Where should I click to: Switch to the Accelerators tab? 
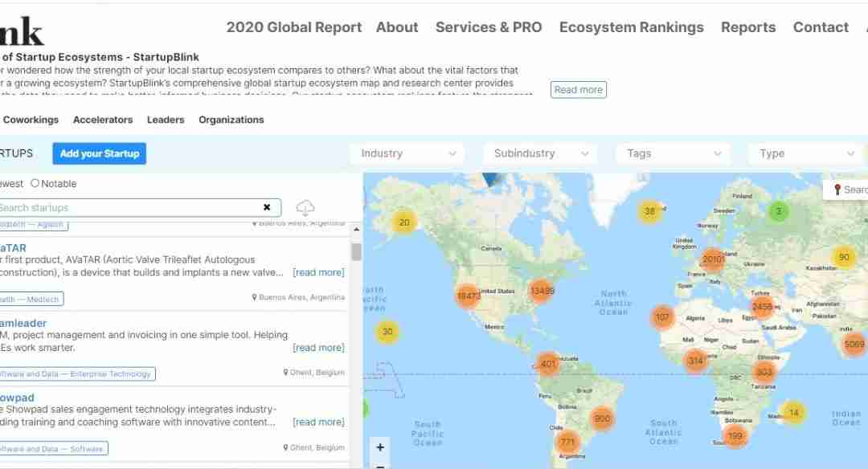pos(103,120)
